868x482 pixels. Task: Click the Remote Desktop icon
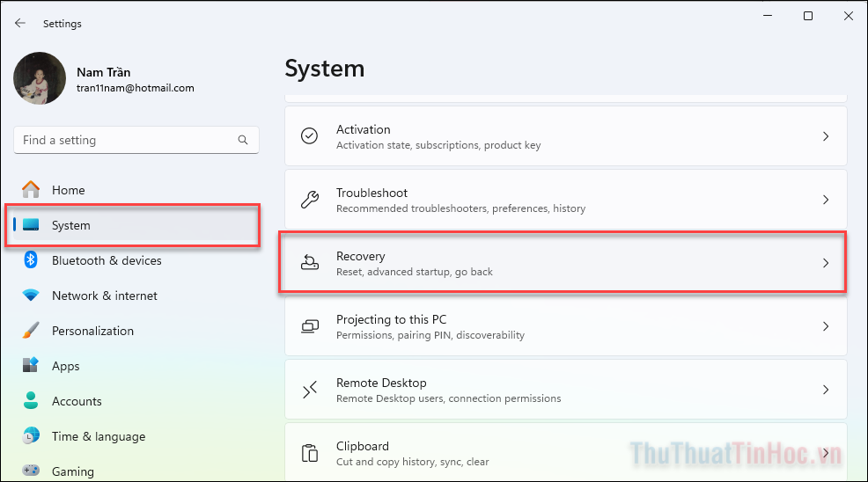[310, 390]
